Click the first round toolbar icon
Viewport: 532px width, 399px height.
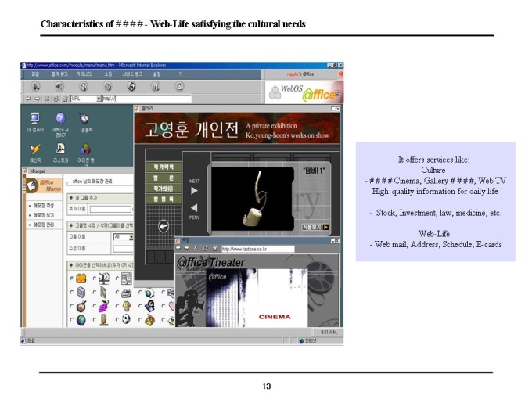[x=35, y=87]
